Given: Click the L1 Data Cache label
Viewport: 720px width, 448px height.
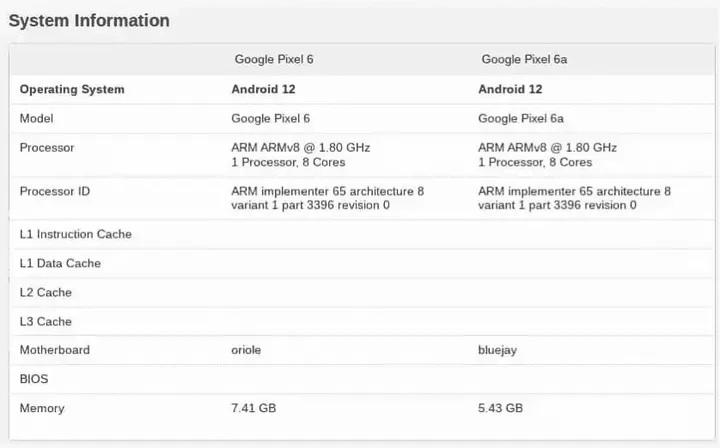Looking at the screenshot, I should tap(60, 263).
